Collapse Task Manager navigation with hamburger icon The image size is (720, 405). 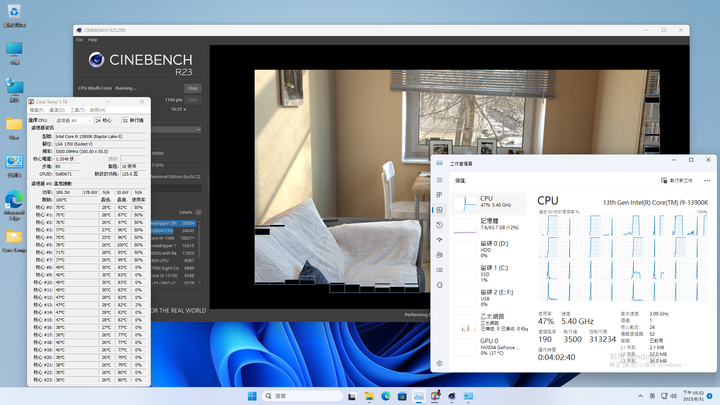(439, 180)
